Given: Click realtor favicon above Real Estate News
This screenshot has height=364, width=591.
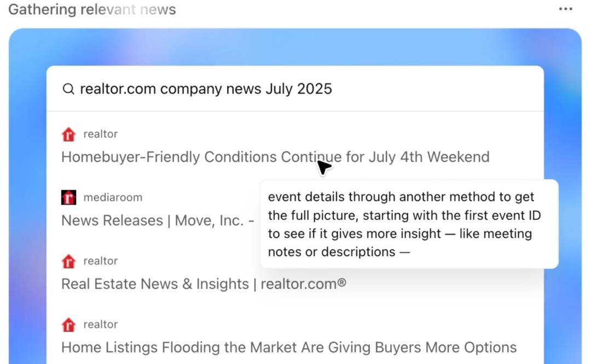Looking at the screenshot, I should tap(68, 261).
